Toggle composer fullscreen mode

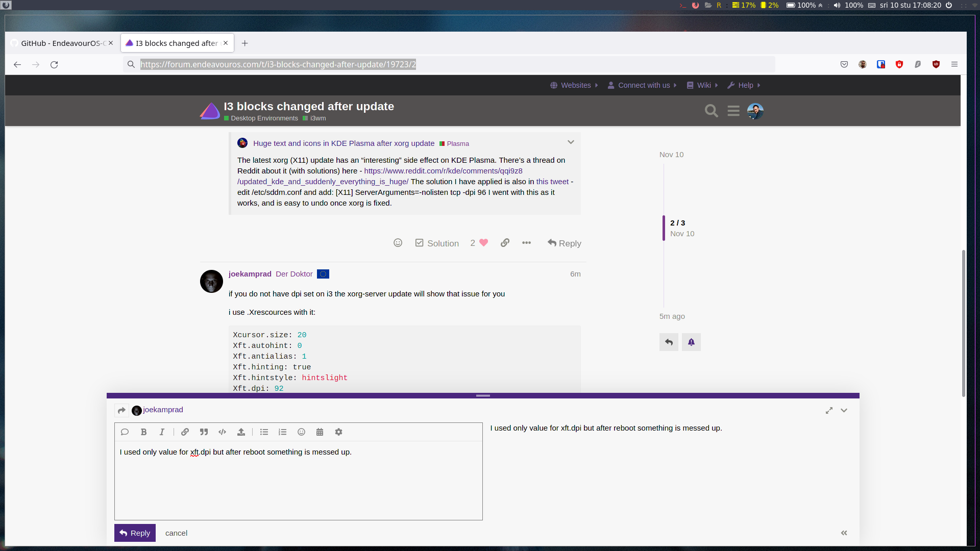pyautogui.click(x=829, y=410)
